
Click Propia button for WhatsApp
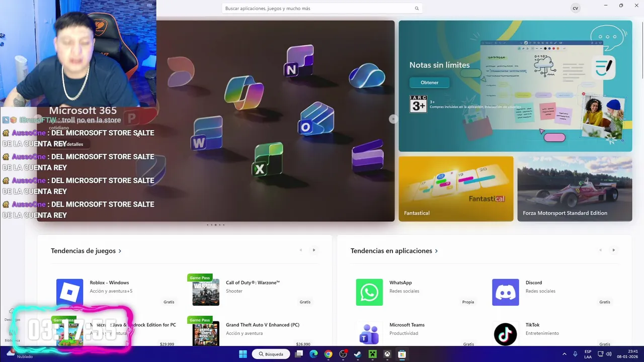(x=468, y=302)
